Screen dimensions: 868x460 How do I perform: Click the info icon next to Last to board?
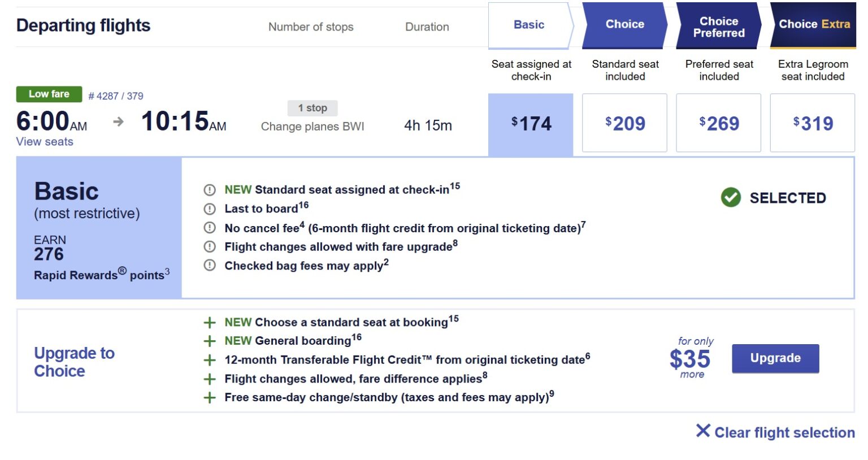(x=210, y=209)
